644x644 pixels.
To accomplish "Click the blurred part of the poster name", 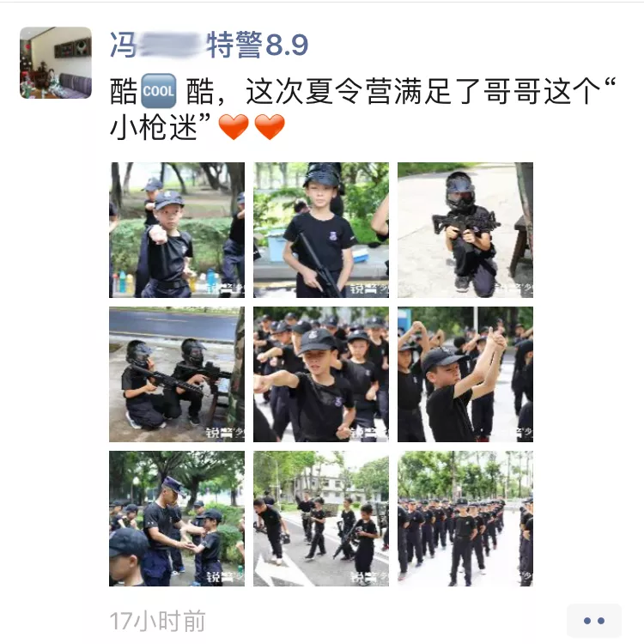I will tap(172, 45).
